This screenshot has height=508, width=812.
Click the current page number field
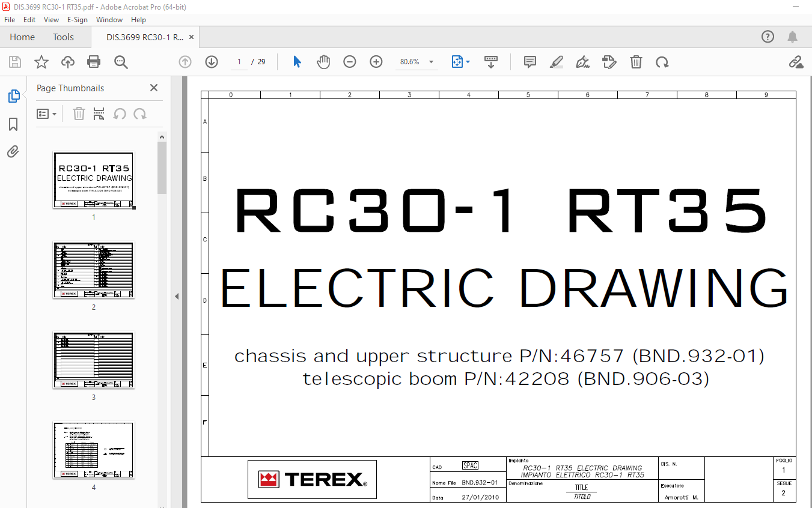pos(239,62)
